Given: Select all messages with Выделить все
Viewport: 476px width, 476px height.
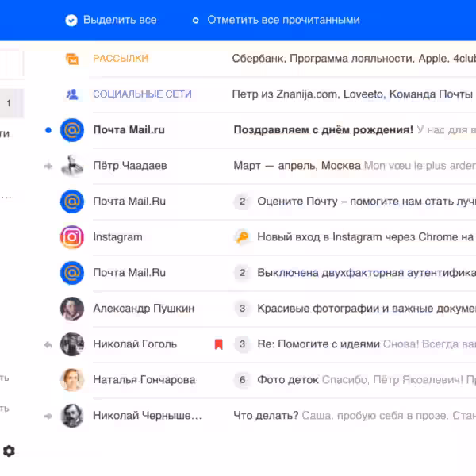Looking at the screenshot, I should [x=111, y=20].
